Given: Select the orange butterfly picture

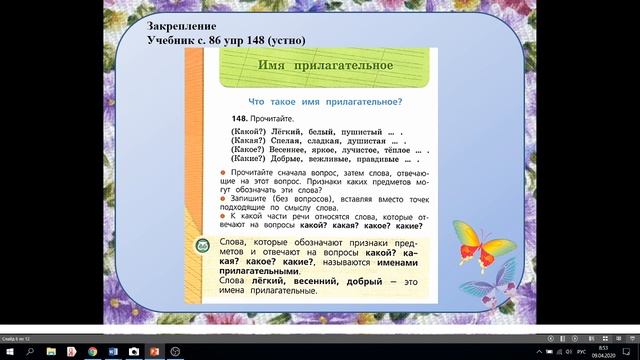Looking at the screenshot, I should pos(483,246).
